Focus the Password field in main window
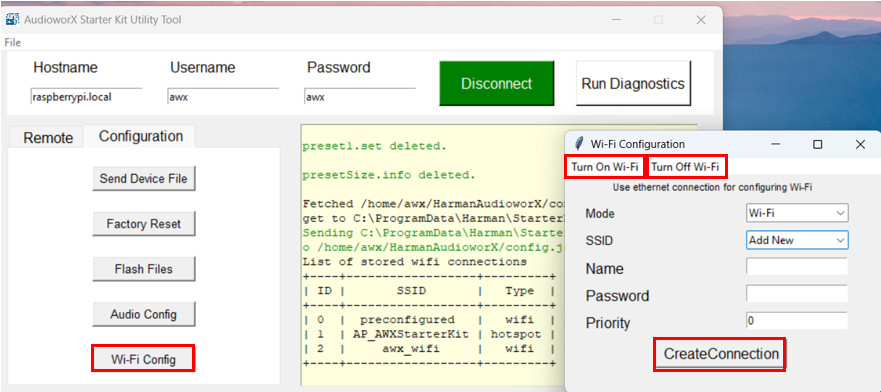The image size is (881, 392). click(x=360, y=97)
